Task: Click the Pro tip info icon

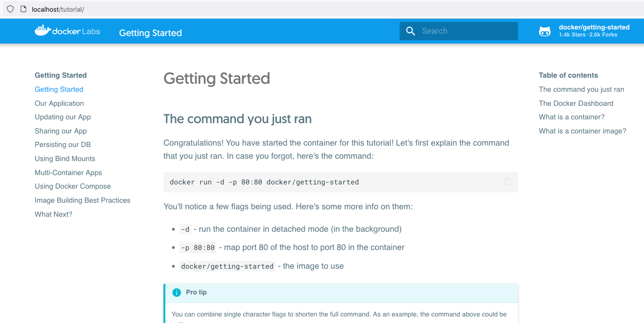Action: click(177, 293)
